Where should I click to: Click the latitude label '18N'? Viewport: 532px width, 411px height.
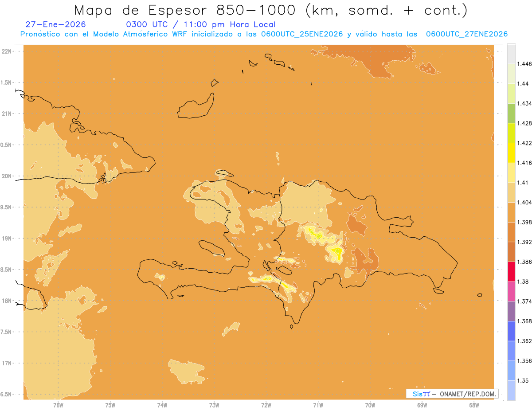point(7,301)
